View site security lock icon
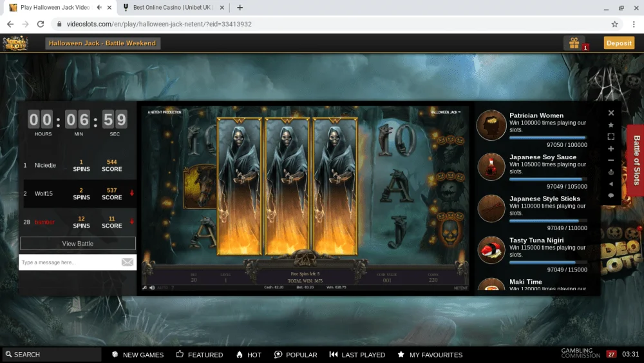The height and width of the screenshot is (363, 644). (59, 25)
